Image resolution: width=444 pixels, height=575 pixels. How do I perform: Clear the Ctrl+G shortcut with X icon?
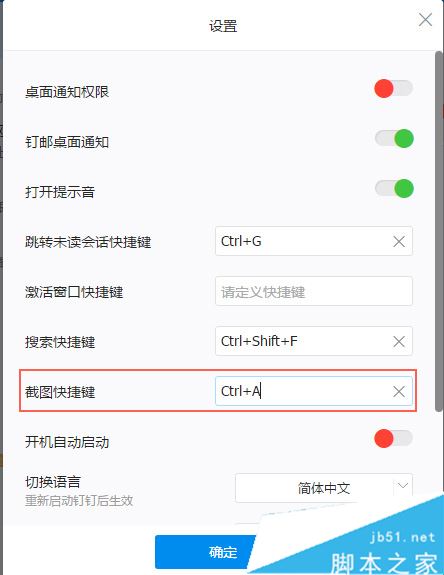click(x=399, y=242)
